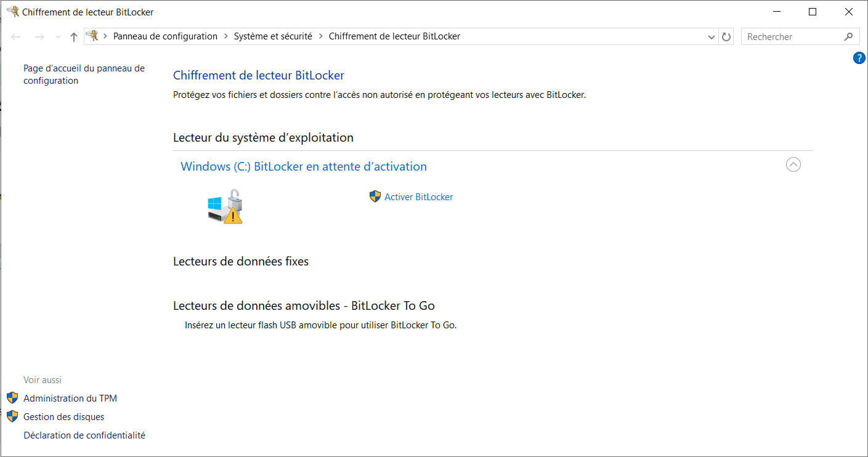Click the Chiffrement de lecteur BitLocker page title
868x457 pixels.
259,75
